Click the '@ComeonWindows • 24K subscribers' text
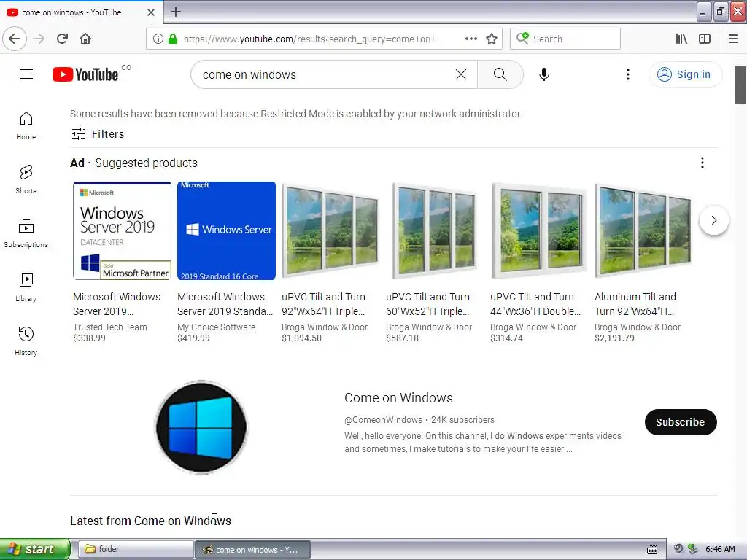Viewport: 747px width, 560px height. [419, 420]
